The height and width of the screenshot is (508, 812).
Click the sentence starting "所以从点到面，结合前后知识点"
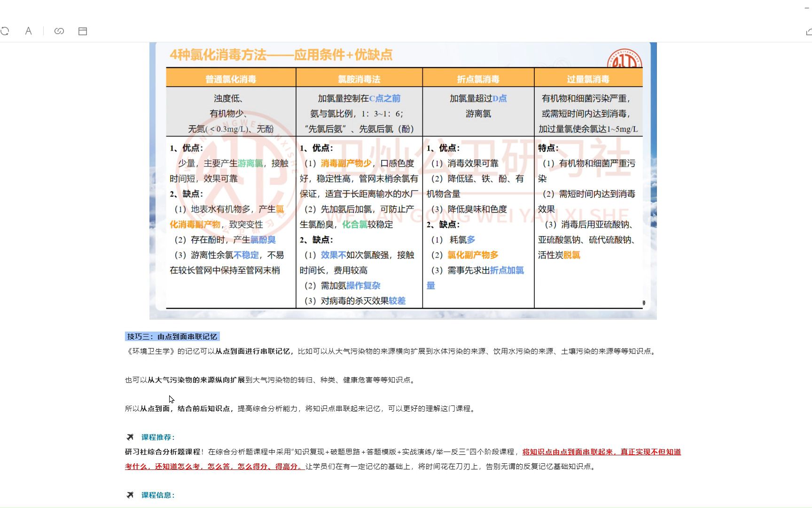click(301, 409)
